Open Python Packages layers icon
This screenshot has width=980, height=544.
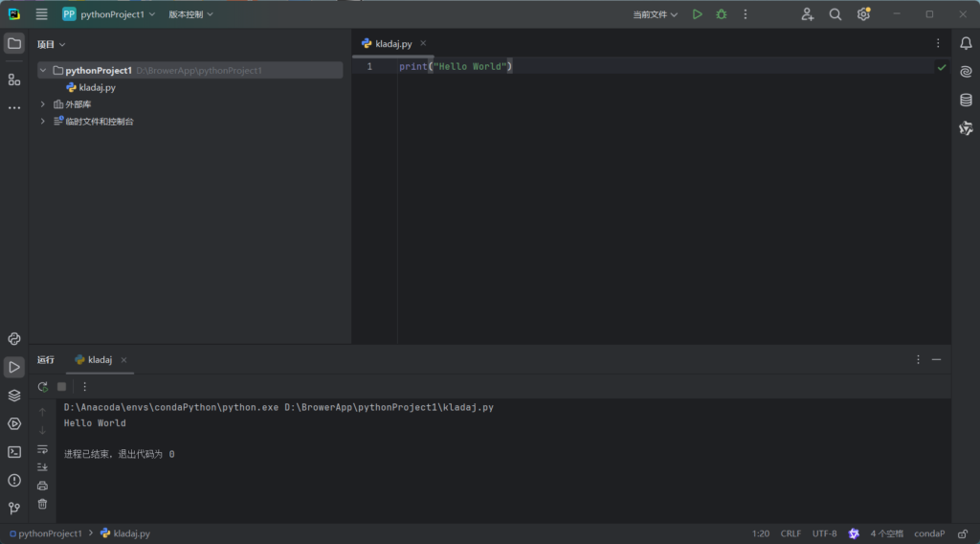pyautogui.click(x=13, y=396)
